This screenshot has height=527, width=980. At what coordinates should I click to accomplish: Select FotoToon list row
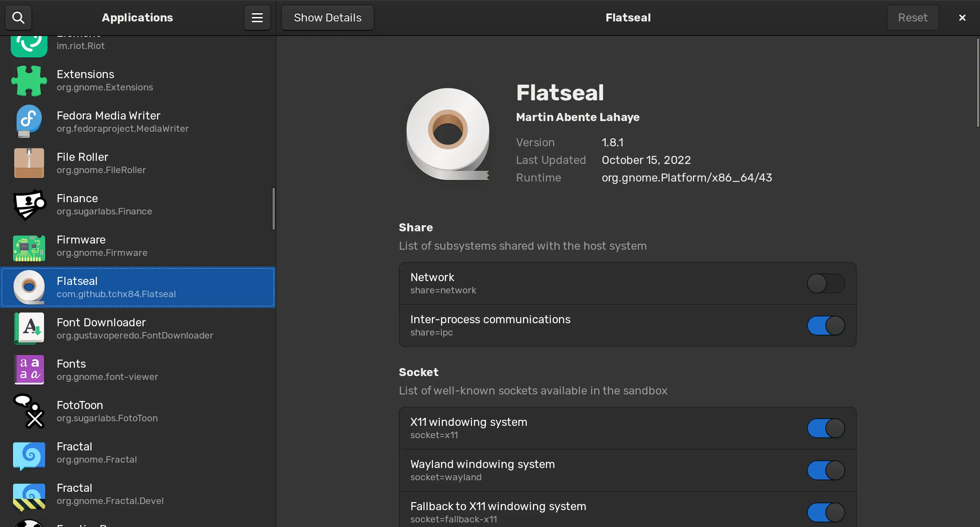coord(138,411)
